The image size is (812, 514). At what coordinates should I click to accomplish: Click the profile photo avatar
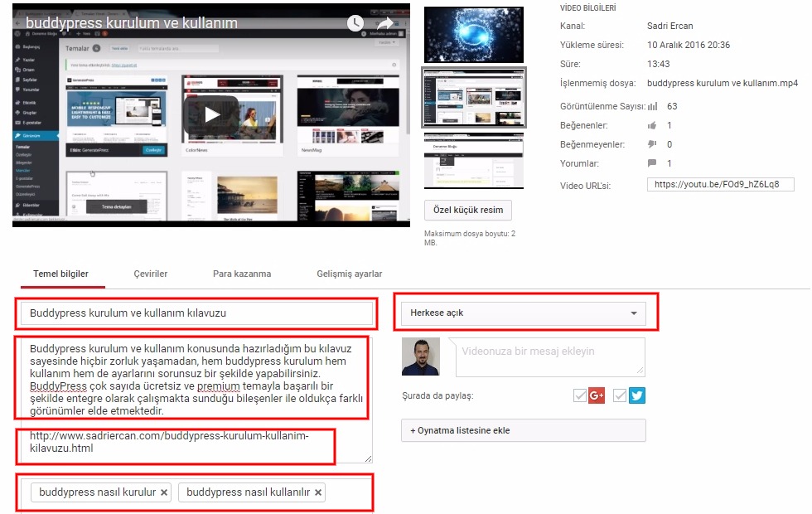pos(421,356)
